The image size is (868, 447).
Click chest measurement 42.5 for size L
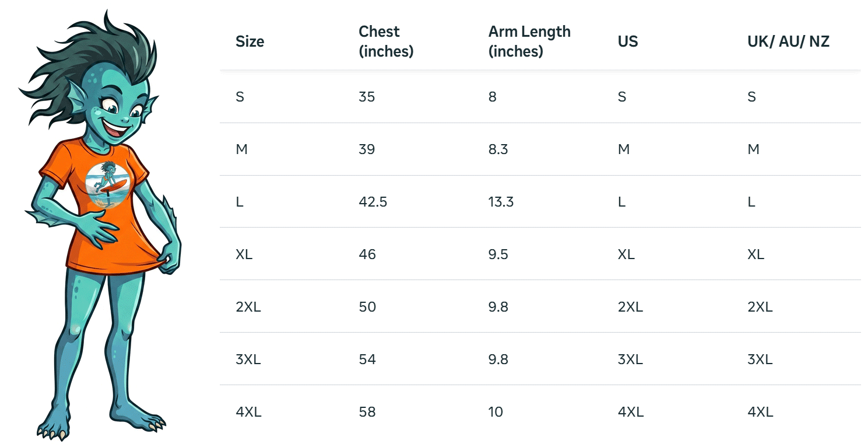[x=373, y=202]
